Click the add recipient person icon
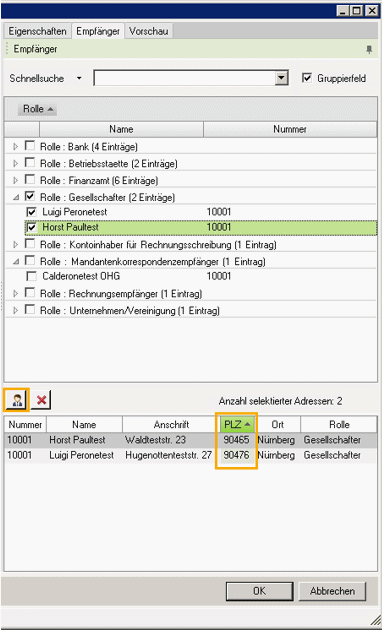The height and width of the screenshot is (630, 382). tap(17, 401)
